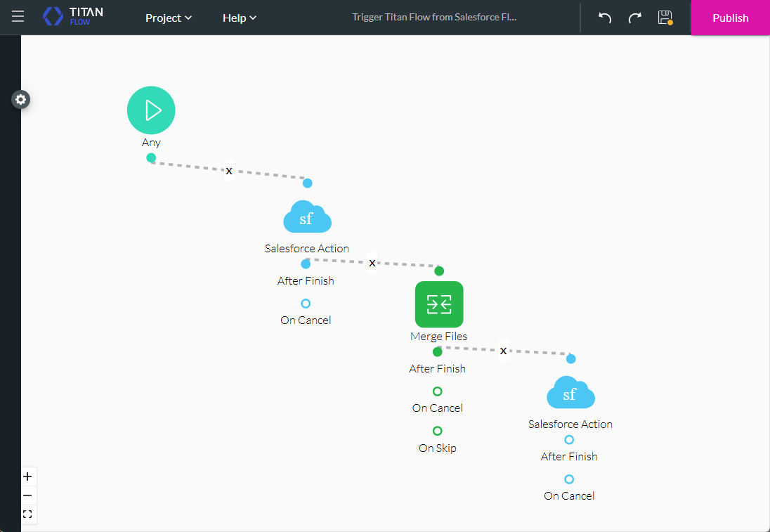Click the On Cancel label of the final Salesforce Action

569,496
